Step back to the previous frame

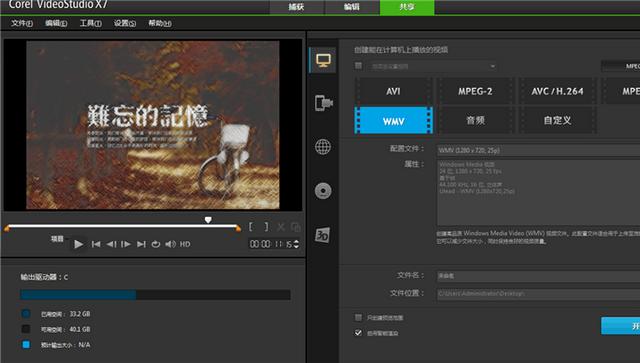[111, 244]
